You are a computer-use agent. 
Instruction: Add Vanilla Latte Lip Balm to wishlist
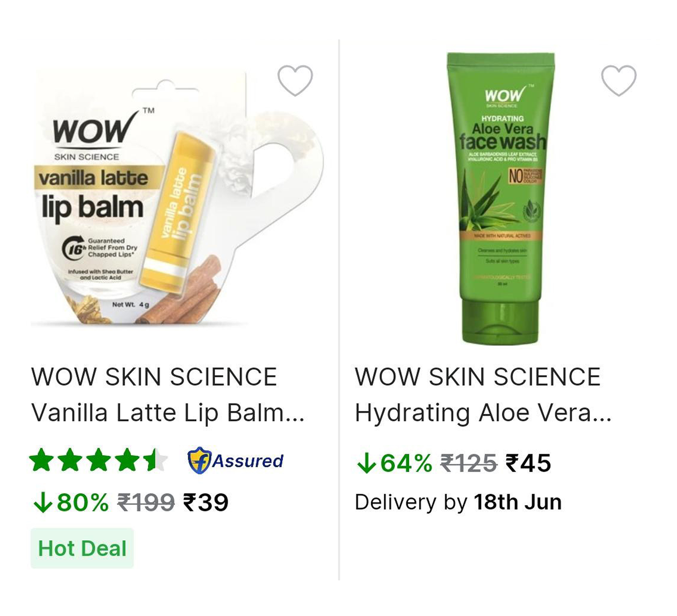[x=295, y=80]
